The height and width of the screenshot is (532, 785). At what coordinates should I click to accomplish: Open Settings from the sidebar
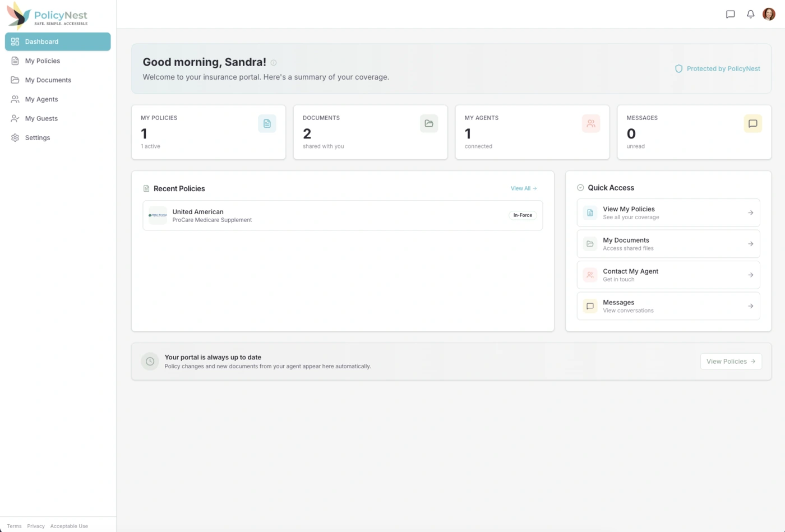coord(38,138)
